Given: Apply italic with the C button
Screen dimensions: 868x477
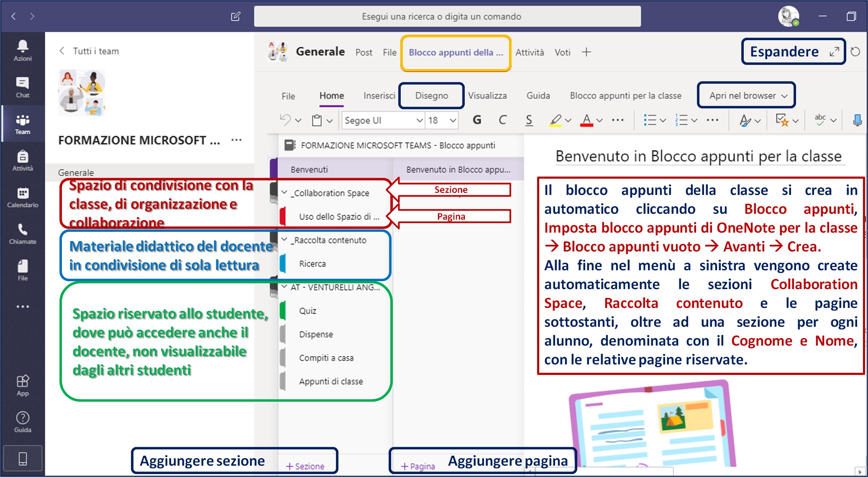Looking at the screenshot, I should pyautogui.click(x=502, y=120).
